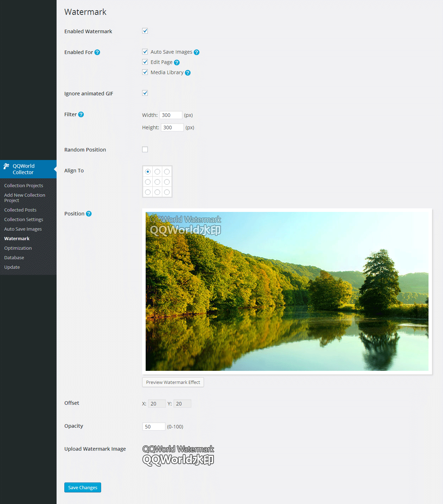
Task: Select the top-left Align To radio button
Action: pyautogui.click(x=148, y=172)
